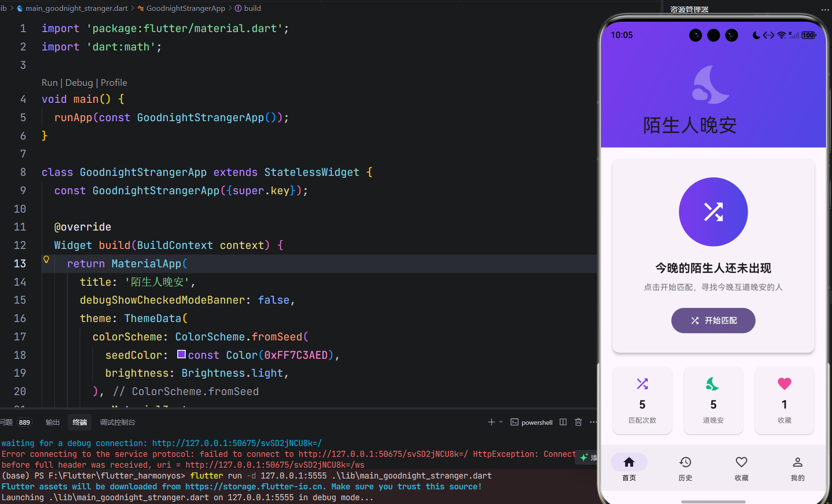The height and width of the screenshot is (504, 832).
Task: Click the 'dart:math' import string
Action: click(x=121, y=47)
